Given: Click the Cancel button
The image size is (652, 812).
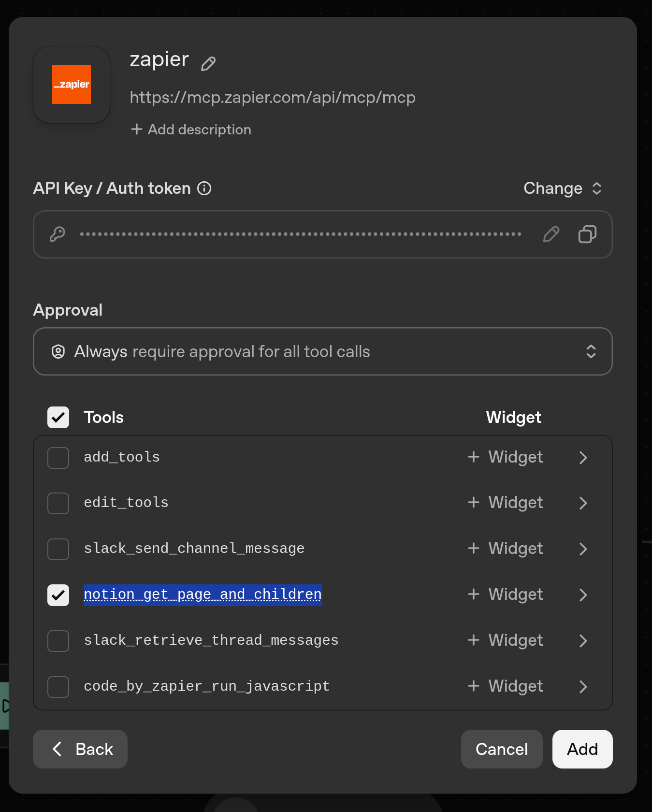Looking at the screenshot, I should (502, 749).
